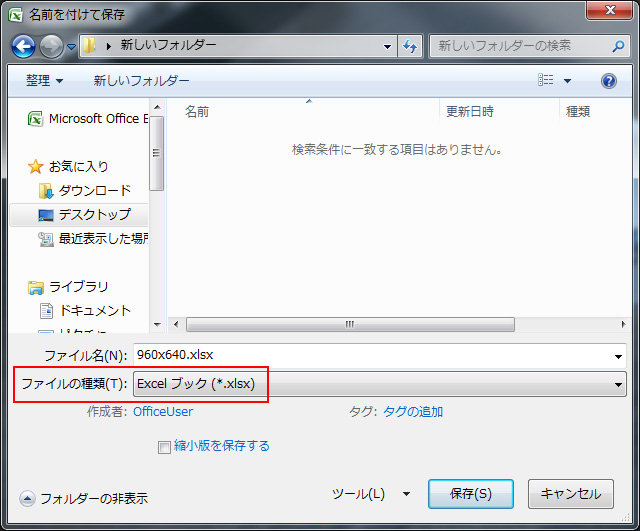
Task: Open help with the question mark icon
Action: click(608, 81)
